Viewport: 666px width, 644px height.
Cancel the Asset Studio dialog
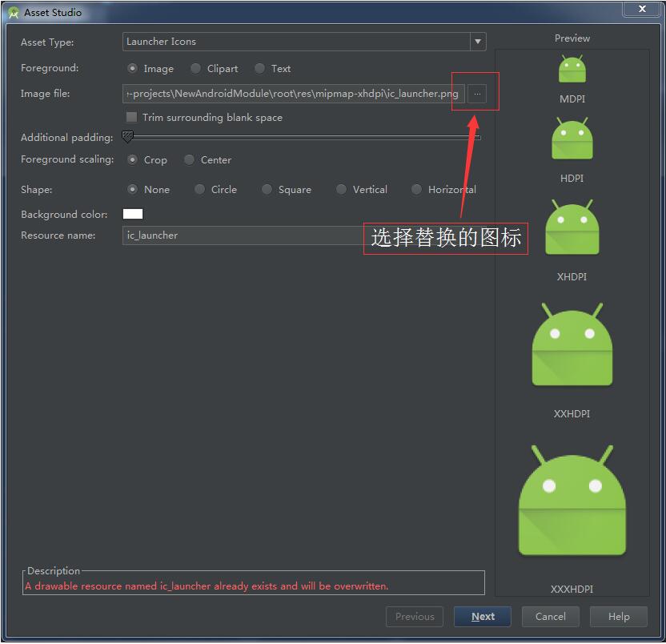[x=551, y=617]
